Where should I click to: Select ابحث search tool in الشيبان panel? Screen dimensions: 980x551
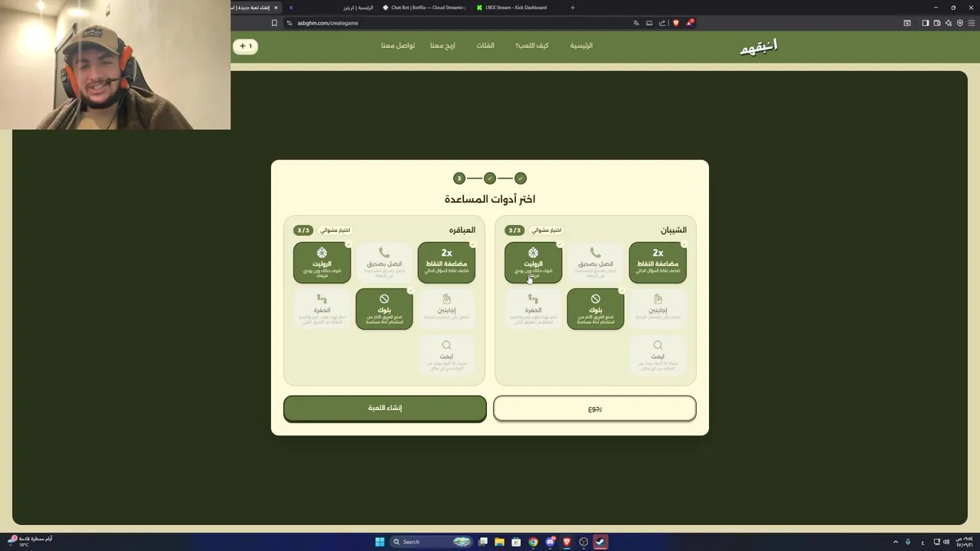[x=658, y=356]
